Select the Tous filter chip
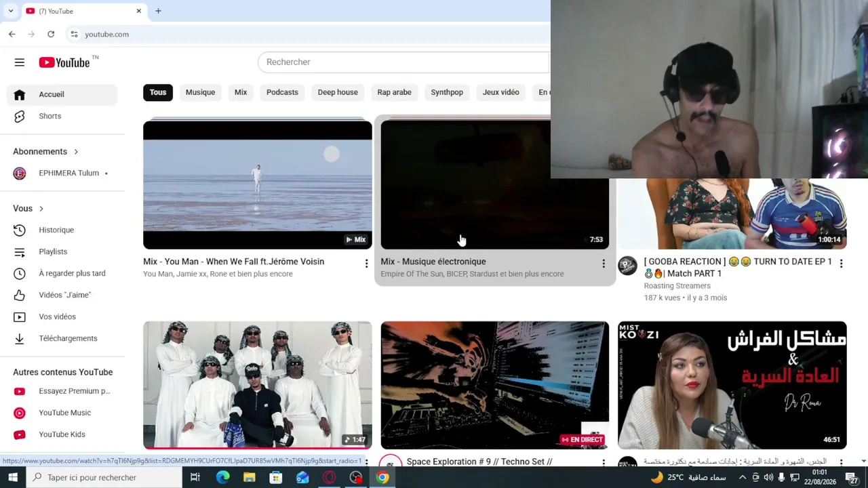 pos(158,92)
